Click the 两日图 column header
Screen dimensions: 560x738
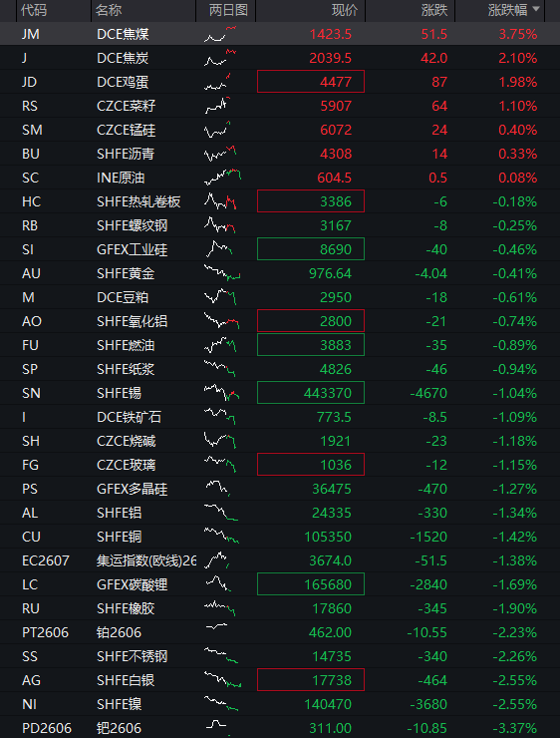tap(228, 10)
